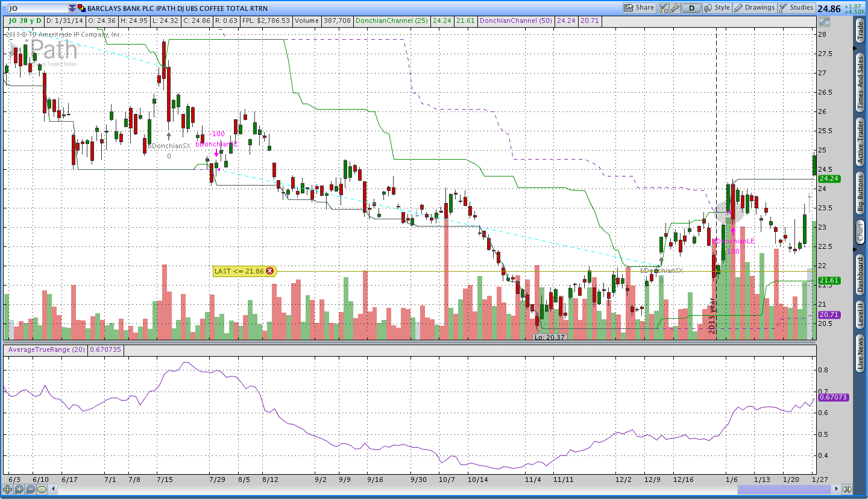The image size is (868, 500).
Task: Switch to Times And Sales tab
Action: click(x=860, y=83)
